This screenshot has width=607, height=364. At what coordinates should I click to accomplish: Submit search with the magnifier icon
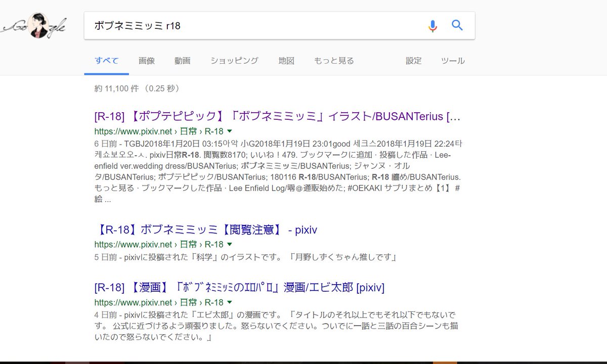457,25
